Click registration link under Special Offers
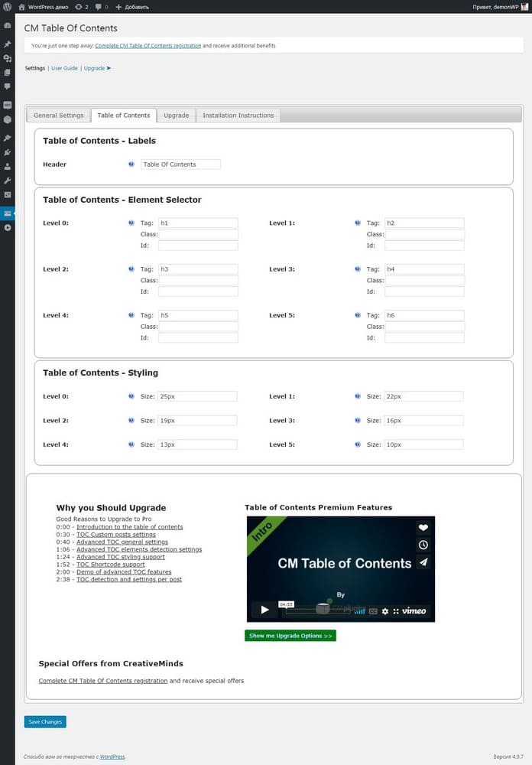The width and height of the screenshot is (532, 765). 103,681
